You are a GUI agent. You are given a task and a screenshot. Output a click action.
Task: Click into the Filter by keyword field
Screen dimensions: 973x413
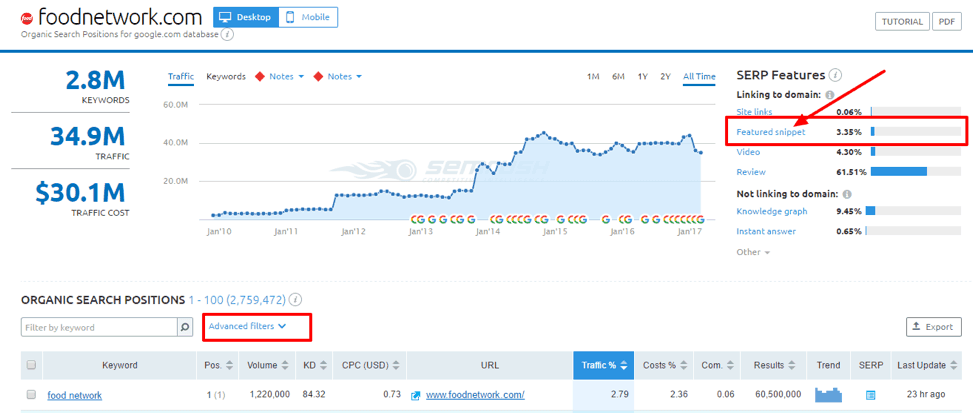(99, 327)
